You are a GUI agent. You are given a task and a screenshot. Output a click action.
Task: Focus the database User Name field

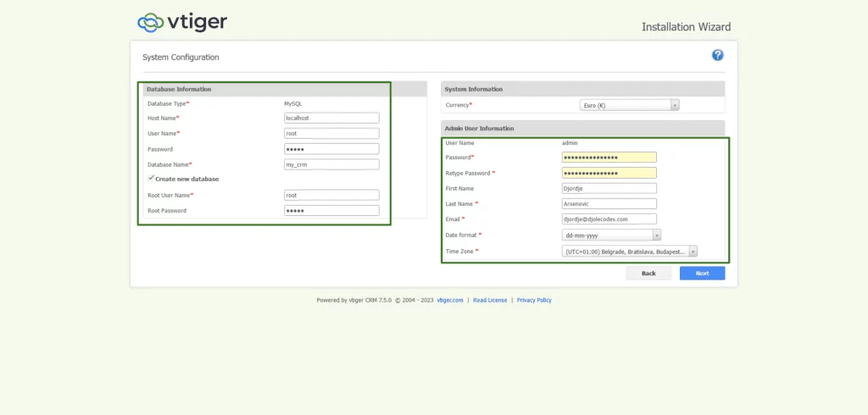pyautogui.click(x=331, y=133)
